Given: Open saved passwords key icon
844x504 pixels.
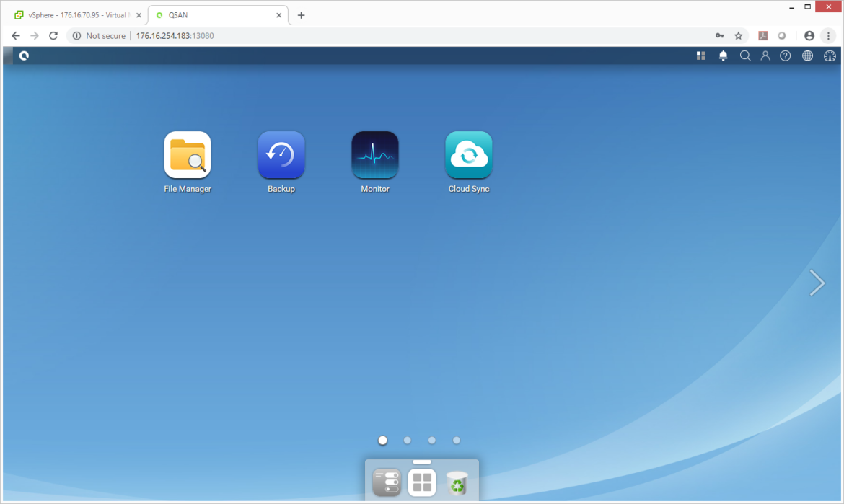Looking at the screenshot, I should (x=720, y=35).
